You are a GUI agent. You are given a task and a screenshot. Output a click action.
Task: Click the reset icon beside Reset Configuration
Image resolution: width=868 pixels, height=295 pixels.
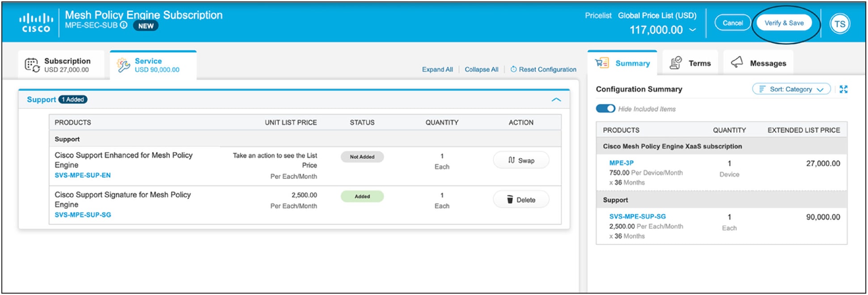click(513, 69)
